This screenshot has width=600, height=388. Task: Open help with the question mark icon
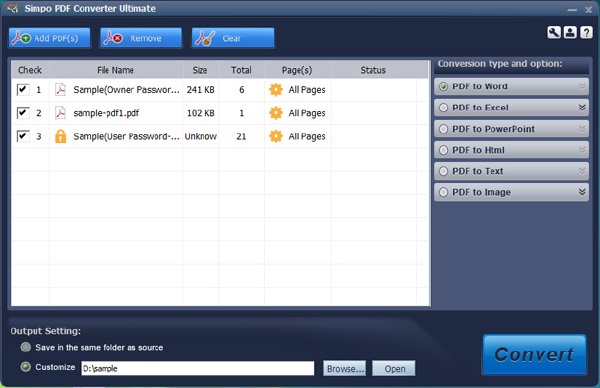tap(586, 33)
